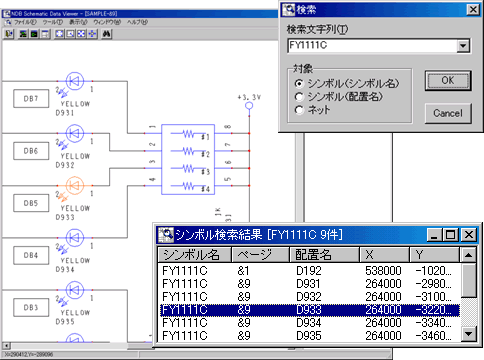The width and height of the screenshot is (484, 360).
Task: Open the ファイル menu
Action: tap(25, 22)
